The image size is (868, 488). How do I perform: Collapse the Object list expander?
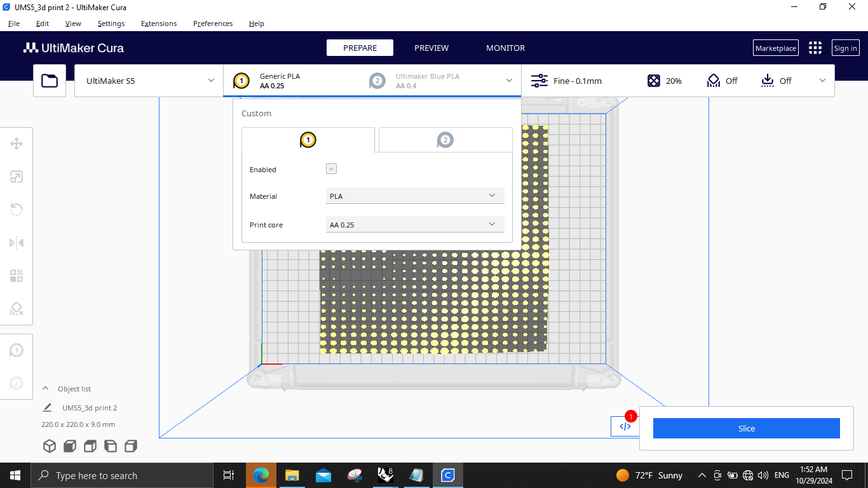[46, 389]
